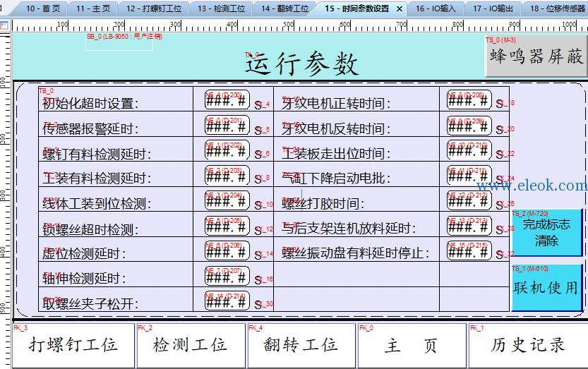Select the 传感器报警延时 label

pyautogui.click(x=90, y=128)
